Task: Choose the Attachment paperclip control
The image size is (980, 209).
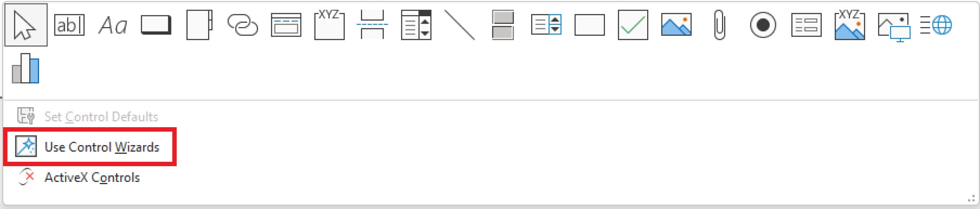Action: pos(719,25)
